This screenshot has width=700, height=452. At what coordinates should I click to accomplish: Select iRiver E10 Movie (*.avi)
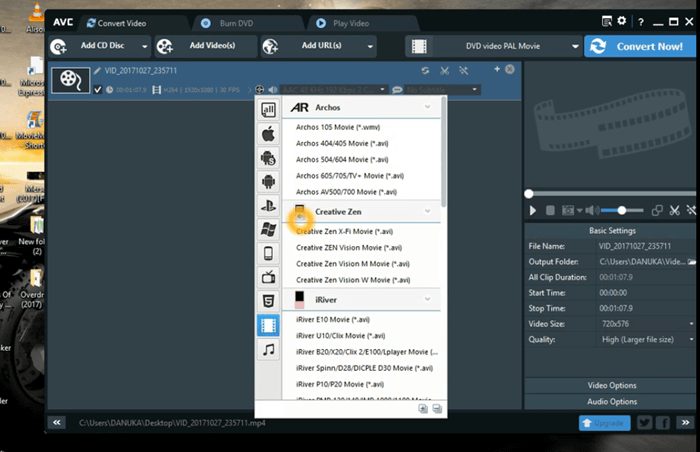(333, 319)
